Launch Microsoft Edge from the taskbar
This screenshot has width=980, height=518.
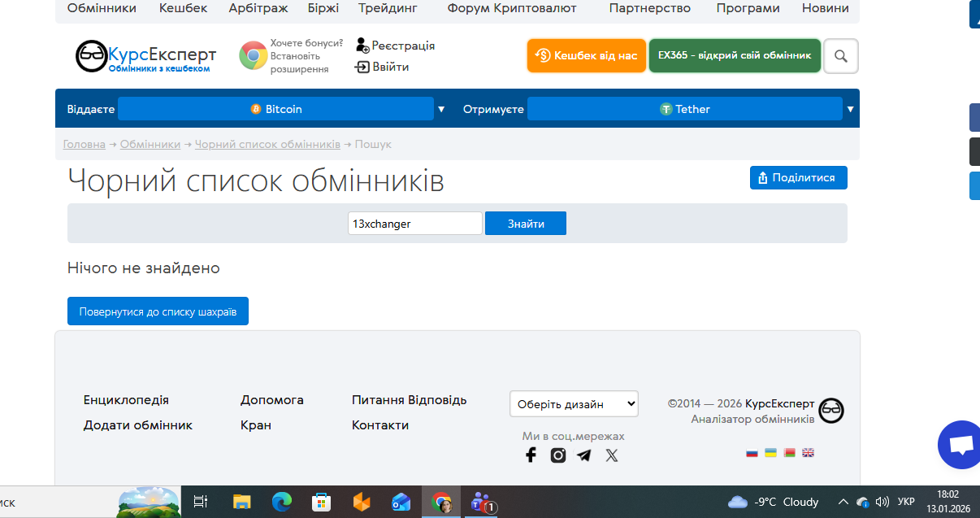(x=281, y=503)
